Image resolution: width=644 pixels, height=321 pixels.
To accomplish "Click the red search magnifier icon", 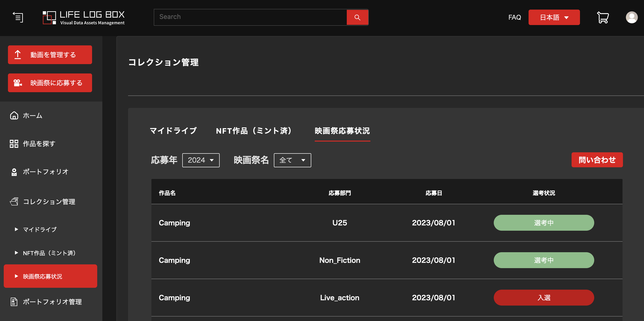I will point(357,17).
